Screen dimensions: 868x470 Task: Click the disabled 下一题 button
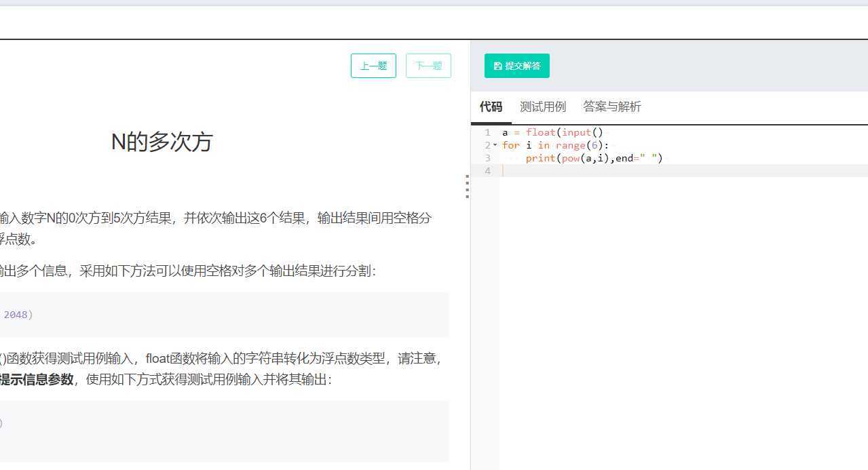pos(428,65)
